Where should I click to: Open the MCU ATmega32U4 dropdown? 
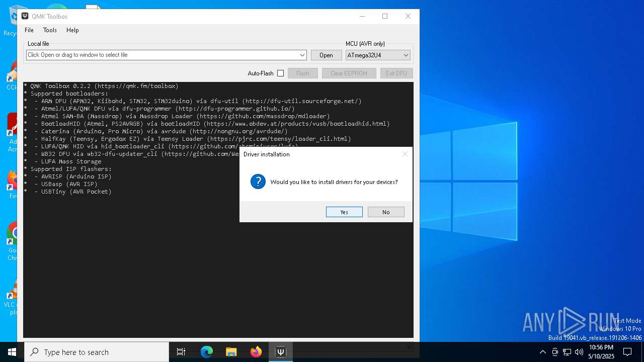pyautogui.click(x=378, y=55)
